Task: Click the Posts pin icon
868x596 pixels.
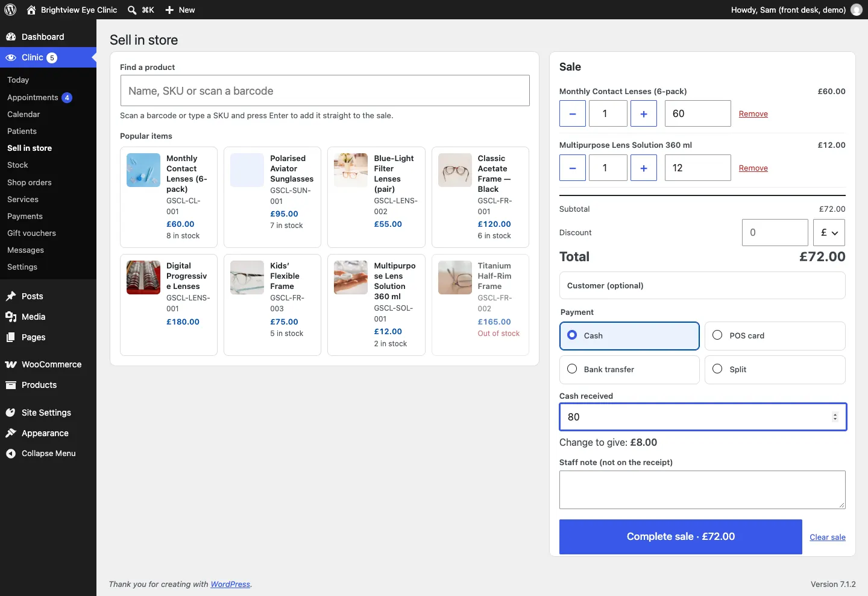Action: click(x=11, y=296)
